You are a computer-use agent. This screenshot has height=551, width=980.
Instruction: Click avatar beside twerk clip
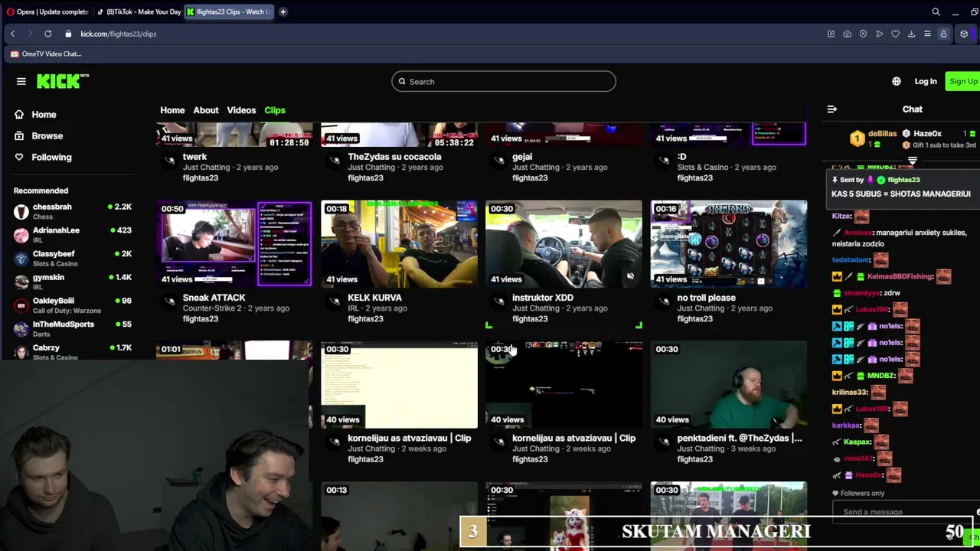170,161
